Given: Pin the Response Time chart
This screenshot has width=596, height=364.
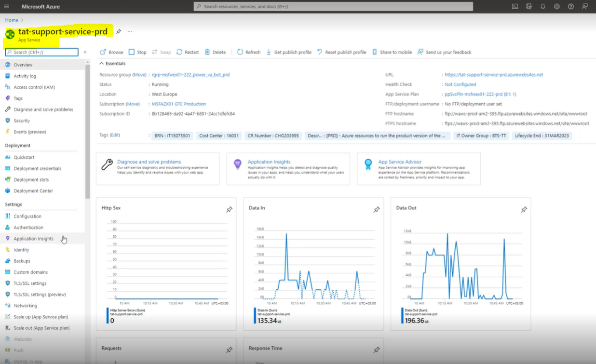Looking at the screenshot, I should pos(377,350).
